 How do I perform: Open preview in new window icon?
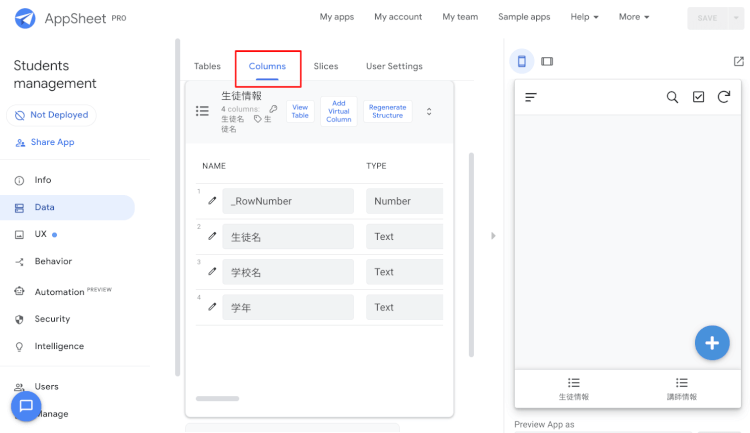(738, 61)
